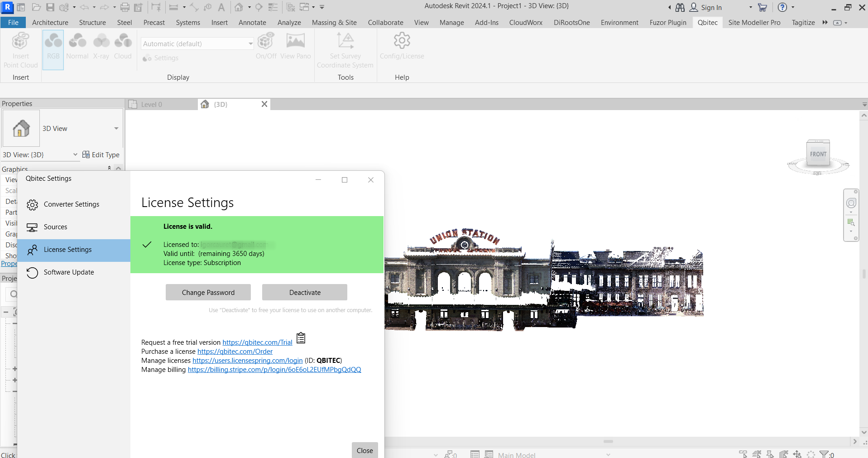Image resolution: width=868 pixels, height=458 pixels.
Task: Open the qbitec.com/Trial link
Action: (x=257, y=342)
